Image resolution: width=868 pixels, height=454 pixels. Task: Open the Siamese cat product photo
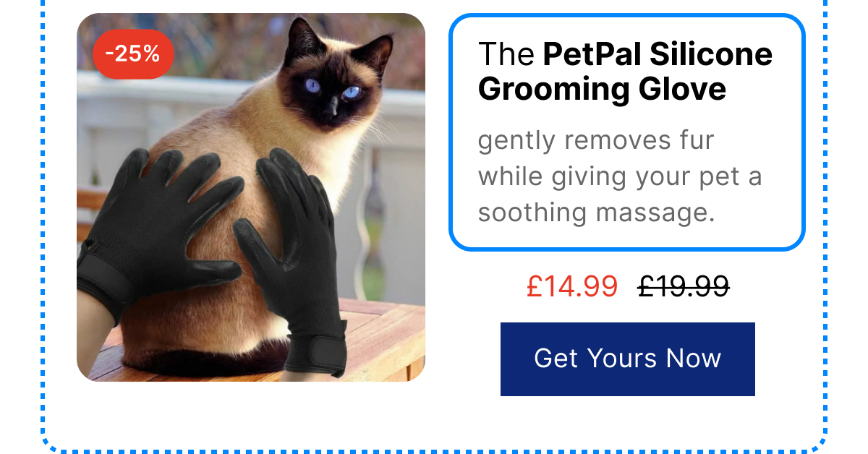tap(251, 197)
